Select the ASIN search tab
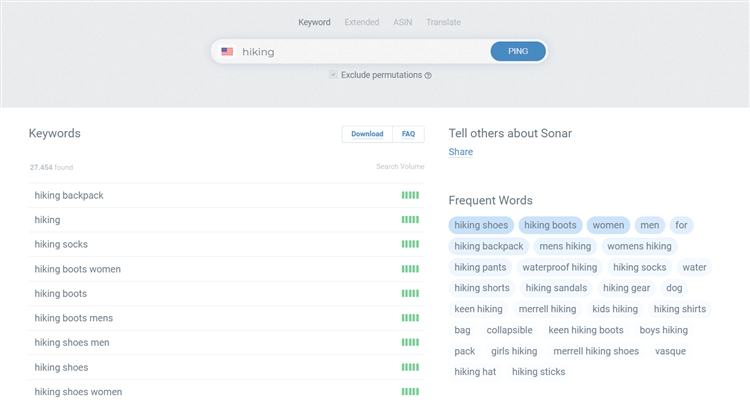Screen dimensions: 750x404 [x=403, y=22]
